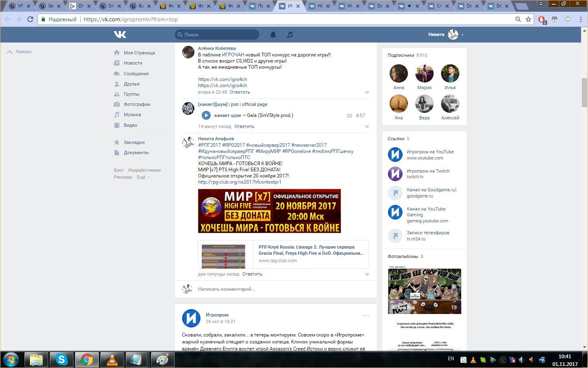Open the profile dropdown next to Никита
This screenshot has width=588, height=368.
(x=462, y=35)
